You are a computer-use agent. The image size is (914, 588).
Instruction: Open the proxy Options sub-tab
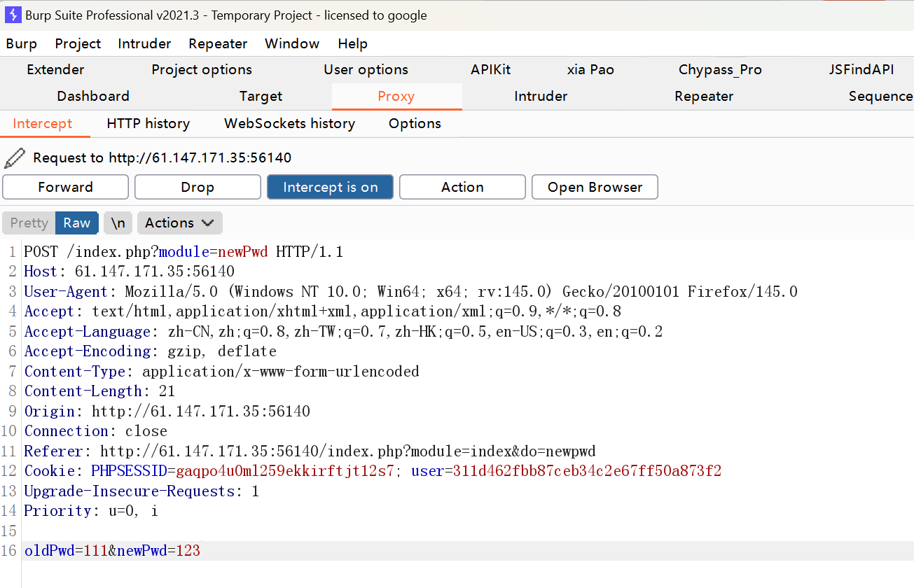pos(415,123)
